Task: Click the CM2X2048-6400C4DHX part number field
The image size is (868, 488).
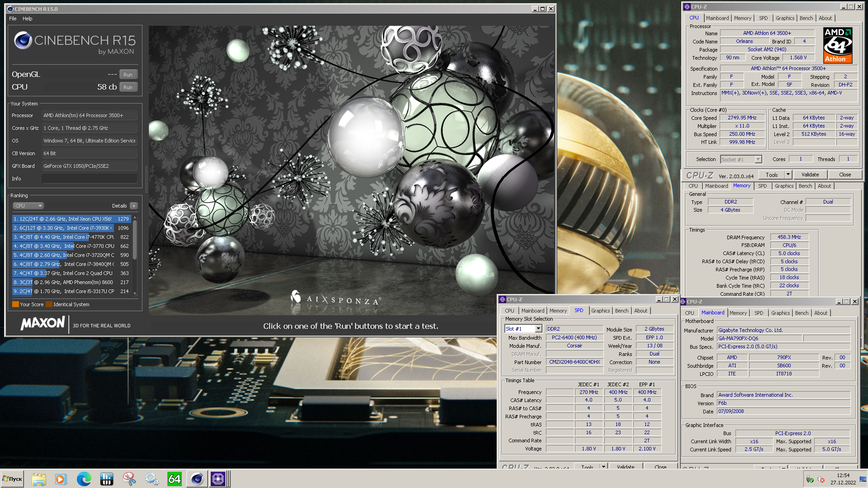Action: pyautogui.click(x=574, y=362)
